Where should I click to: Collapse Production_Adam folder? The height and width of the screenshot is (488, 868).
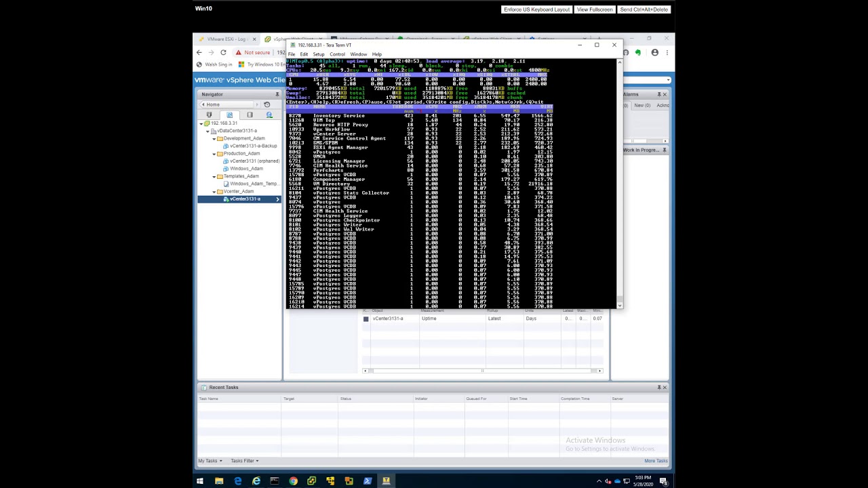pos(214,154)
